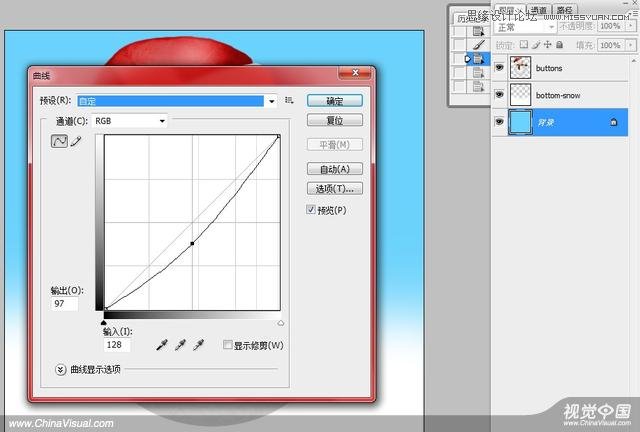
Task: Click the 输入(I) input value field
Action: click(117, 345)
